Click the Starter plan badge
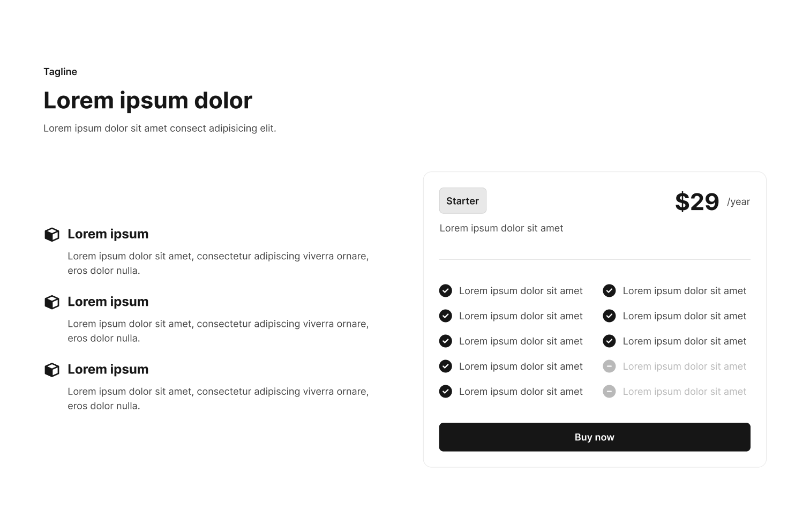The image size is (810, 532). coord(463,201)
